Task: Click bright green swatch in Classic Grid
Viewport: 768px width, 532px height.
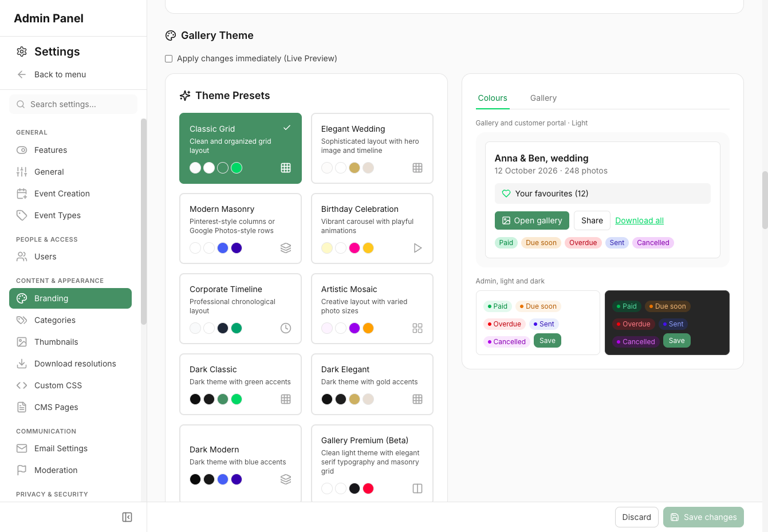Action: (237, 168)
